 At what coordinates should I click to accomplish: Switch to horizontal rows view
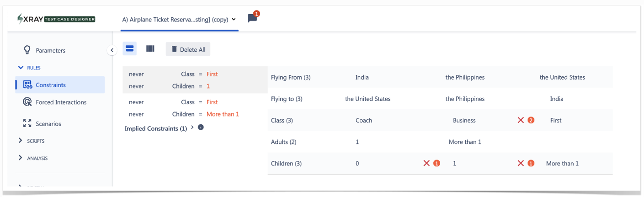[129, 48]
